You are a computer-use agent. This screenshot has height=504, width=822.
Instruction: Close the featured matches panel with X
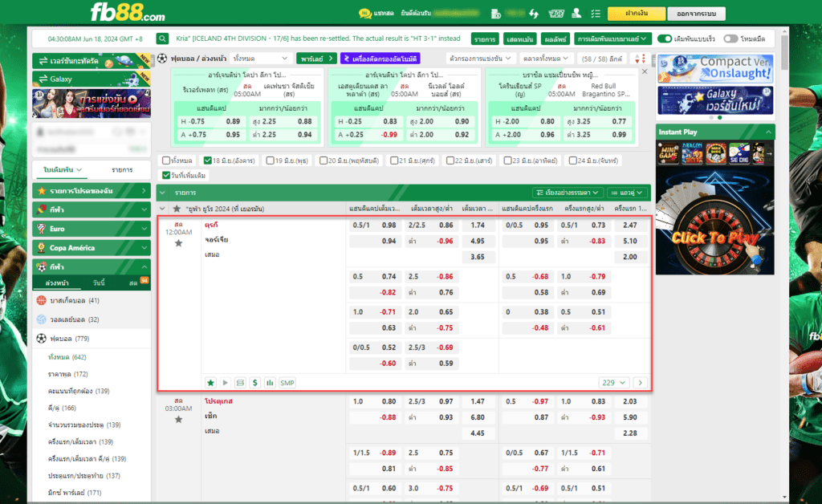645,71
